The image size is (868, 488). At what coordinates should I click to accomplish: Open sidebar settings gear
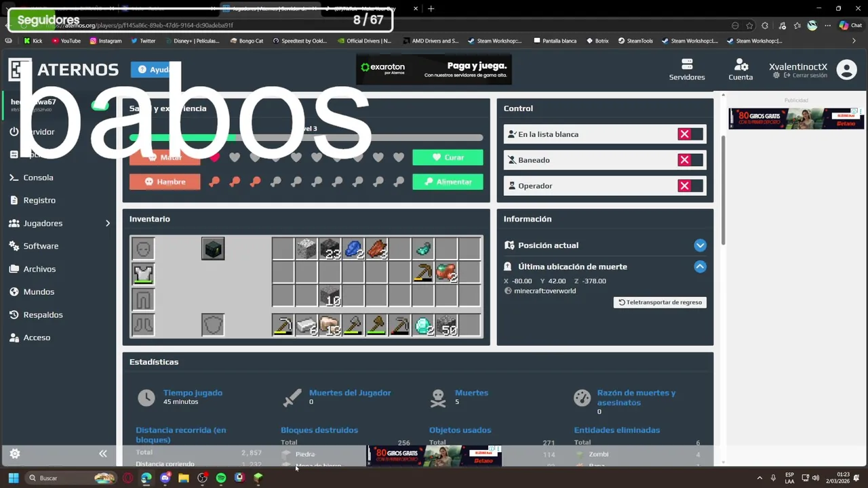point(14,454)
